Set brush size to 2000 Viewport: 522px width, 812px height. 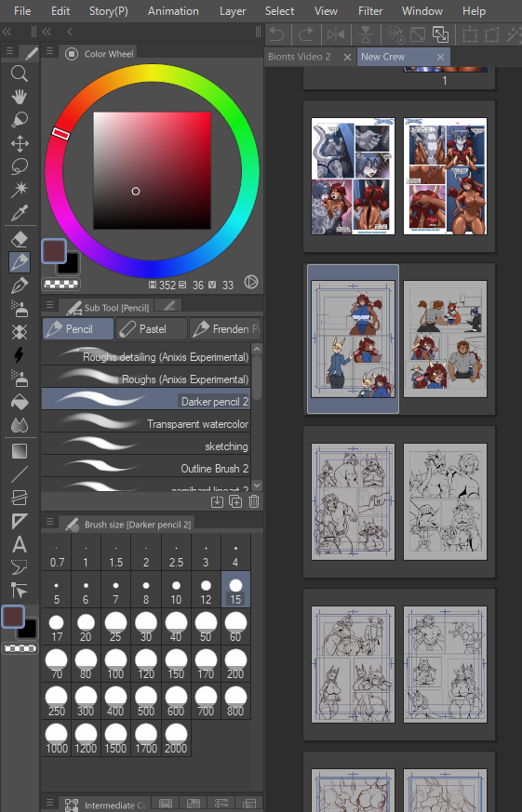[x=176, y=738]
